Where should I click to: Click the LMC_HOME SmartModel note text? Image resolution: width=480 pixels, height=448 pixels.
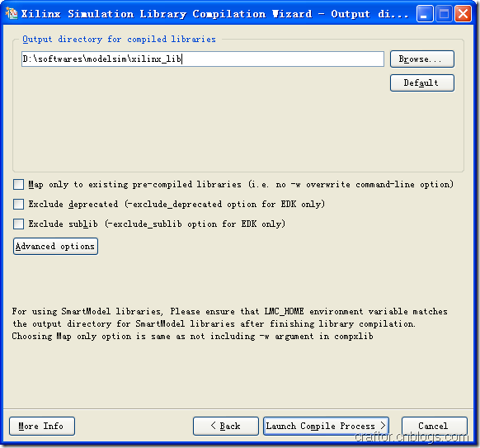pyautogui.click(x=229, y=318)
